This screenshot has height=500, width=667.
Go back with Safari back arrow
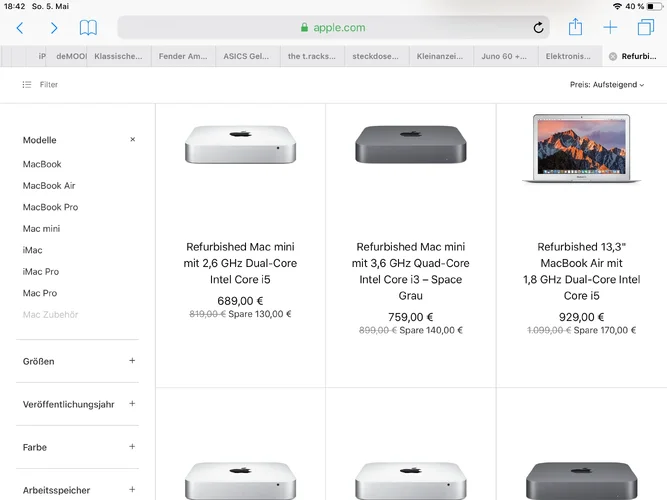[20, 28]
